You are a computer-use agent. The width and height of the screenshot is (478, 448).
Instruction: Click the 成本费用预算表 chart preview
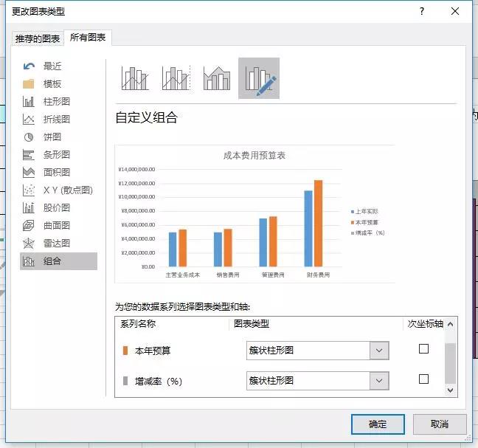tap(254, 213)
